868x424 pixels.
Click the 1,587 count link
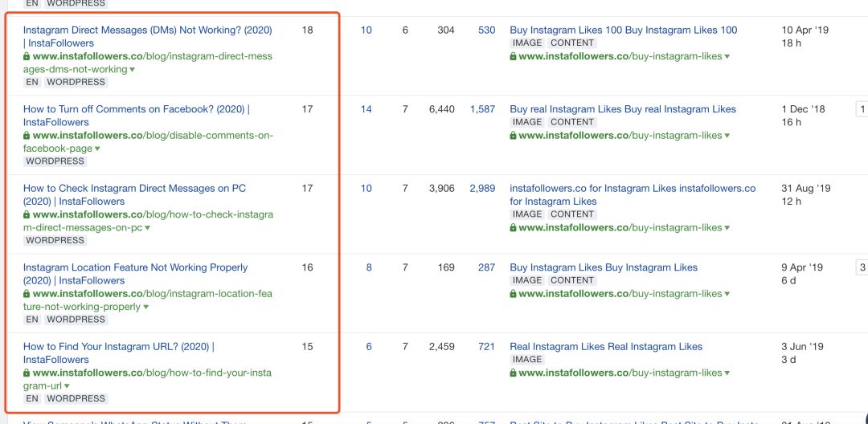coord(482,109)
